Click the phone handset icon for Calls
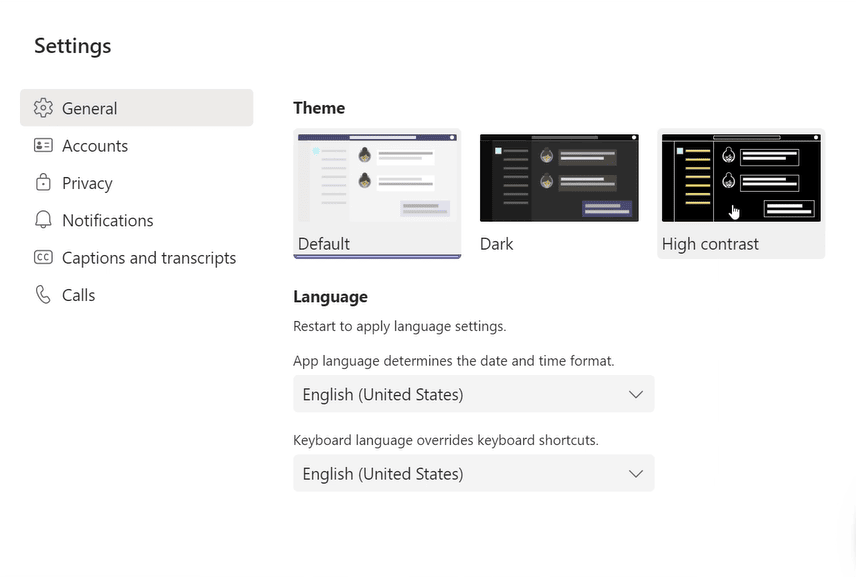856x577 pixels. click(x=43, y=295)
